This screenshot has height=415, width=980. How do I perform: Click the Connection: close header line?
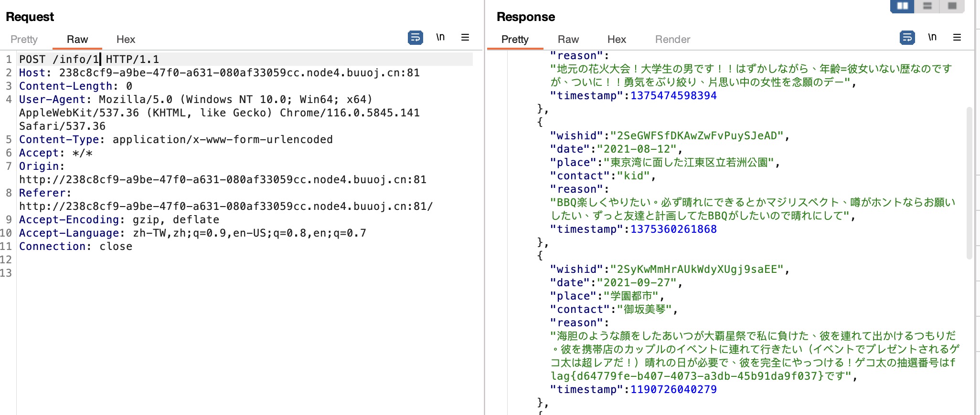[x=75, y=246]
